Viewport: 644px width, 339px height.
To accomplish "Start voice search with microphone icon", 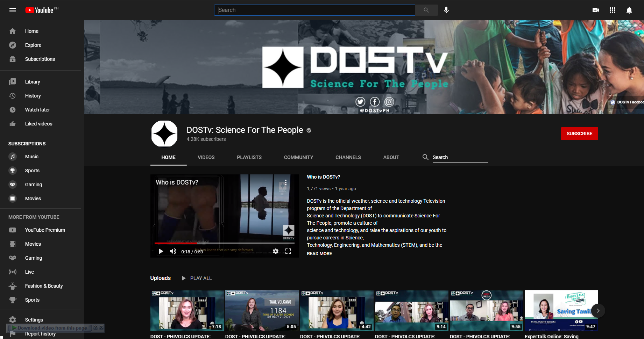I will click(446, 10).
